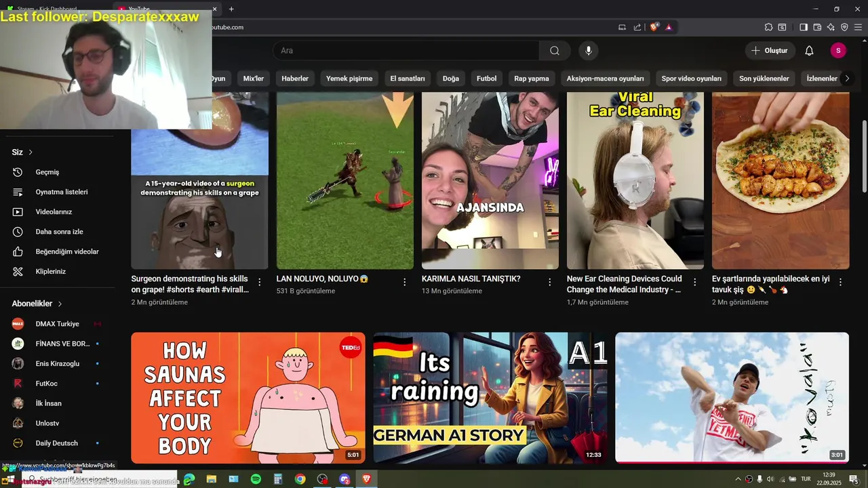Open the browser extensions puzzle icon
Viewport: 868px width, 488px height.
(x=768, y=27)
